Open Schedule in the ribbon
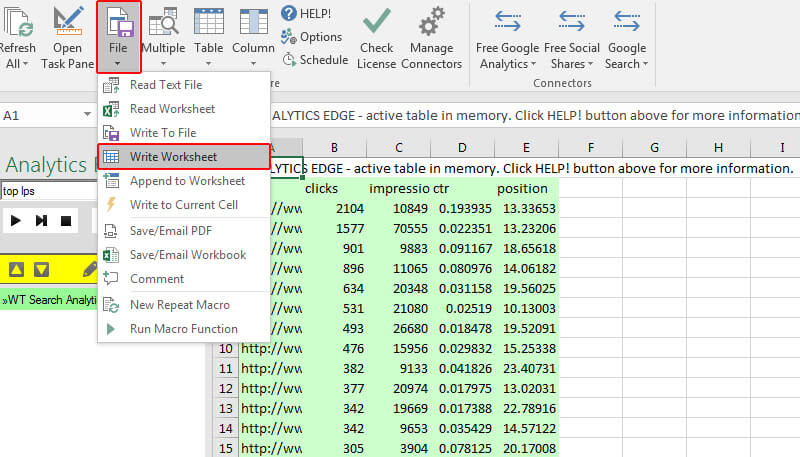The image size is (800, 457). click(315, 60)
